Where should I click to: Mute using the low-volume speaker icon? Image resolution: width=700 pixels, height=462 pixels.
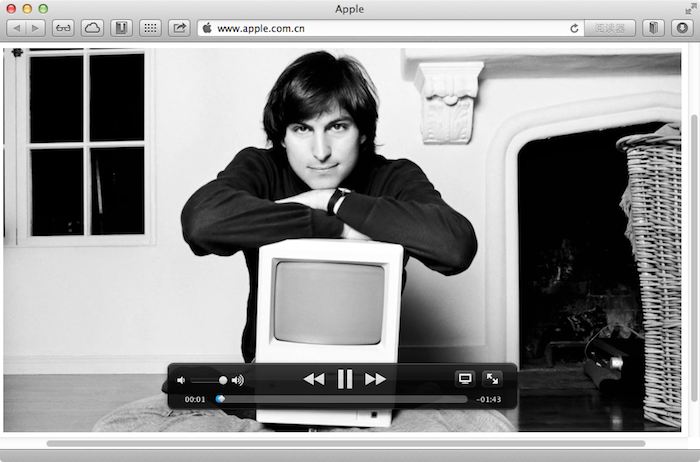tap(181, 380)
